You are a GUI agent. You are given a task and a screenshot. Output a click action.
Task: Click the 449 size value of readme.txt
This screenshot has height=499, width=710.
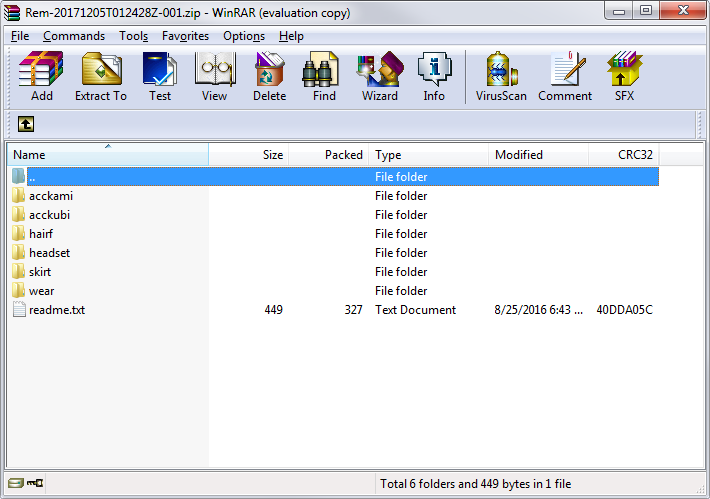273,310
